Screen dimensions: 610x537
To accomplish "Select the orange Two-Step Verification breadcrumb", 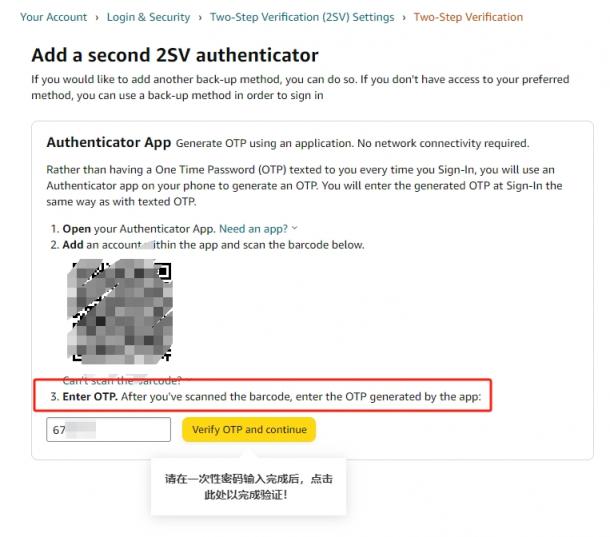I will tap(468, 17).
